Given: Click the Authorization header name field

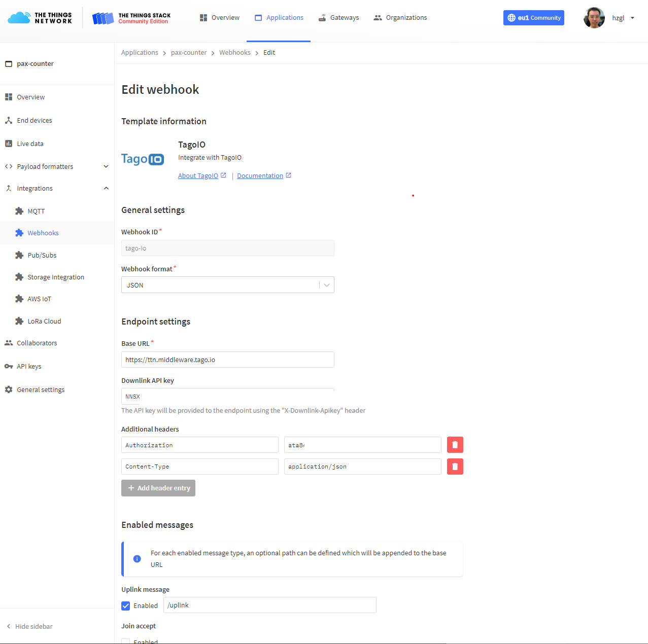Looking at the screenshot, I should tap(200, 445).
